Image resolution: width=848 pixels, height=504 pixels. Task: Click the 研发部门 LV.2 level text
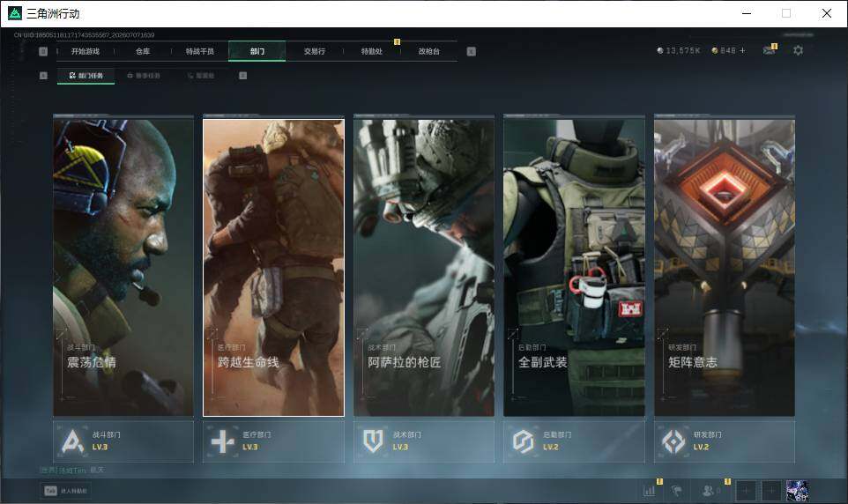[x=701, y=448]
